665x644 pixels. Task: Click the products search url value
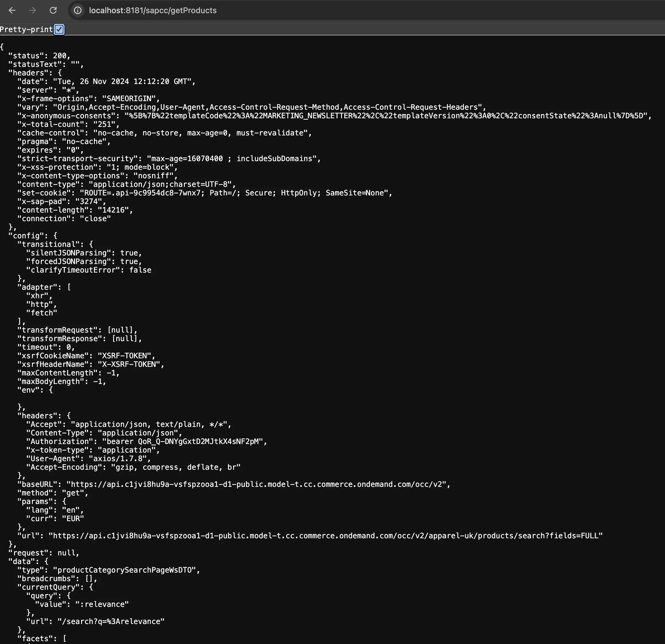pos(325,536)
